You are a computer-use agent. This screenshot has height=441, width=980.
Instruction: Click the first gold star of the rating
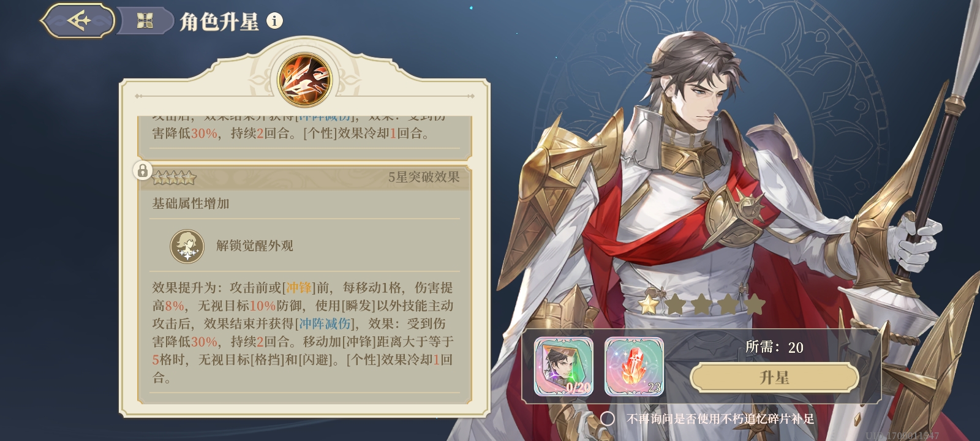point(649,303)
